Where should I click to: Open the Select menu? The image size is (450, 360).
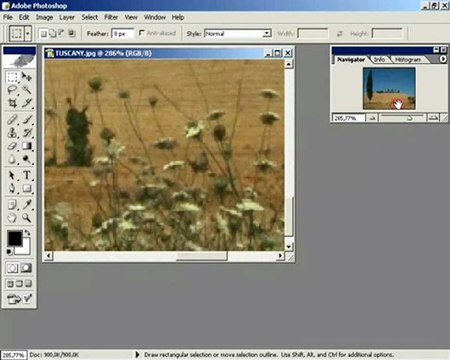point(90,17)
